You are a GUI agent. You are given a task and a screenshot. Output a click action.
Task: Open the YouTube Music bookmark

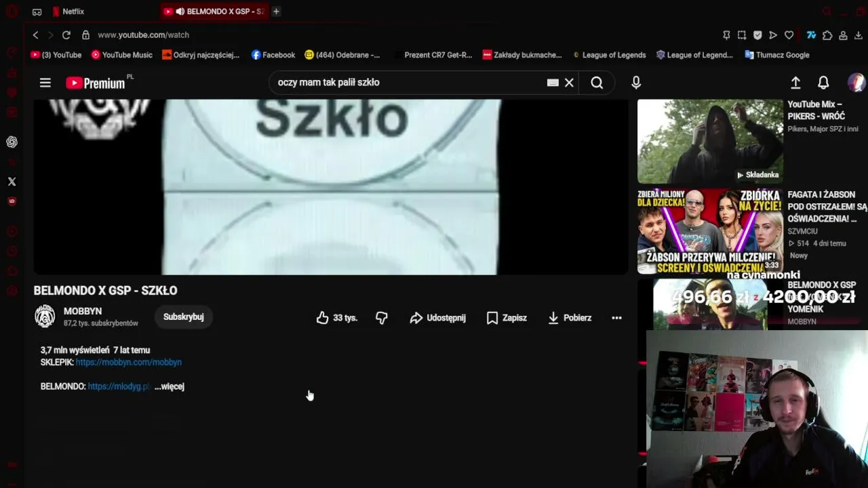(122, 55)
